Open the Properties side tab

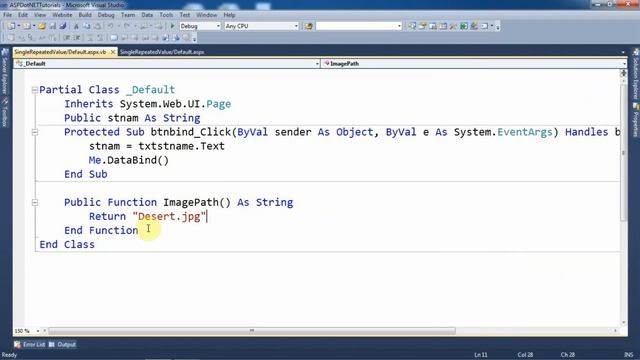[636, 120]
